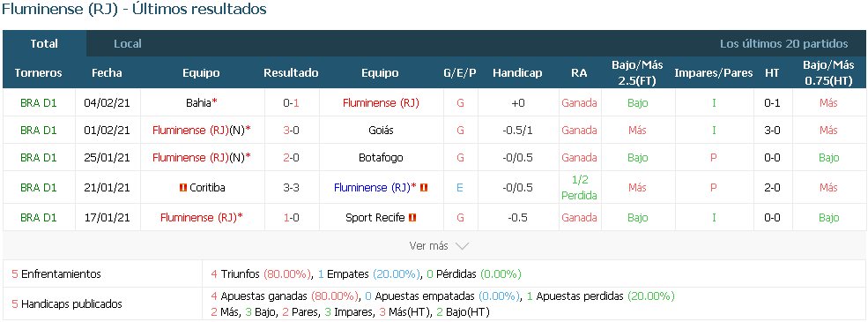This screenshot has width=868, height=322.
Task: Click the red card icon after Fluminense (RJ)* in the 21/01/21 row
Action: tap(424, 188)
